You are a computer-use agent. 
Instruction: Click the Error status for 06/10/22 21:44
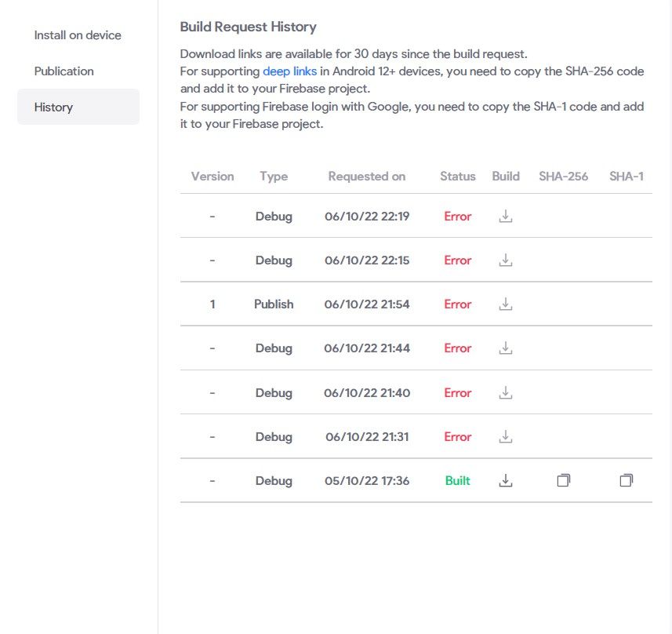tap(458, 348)
